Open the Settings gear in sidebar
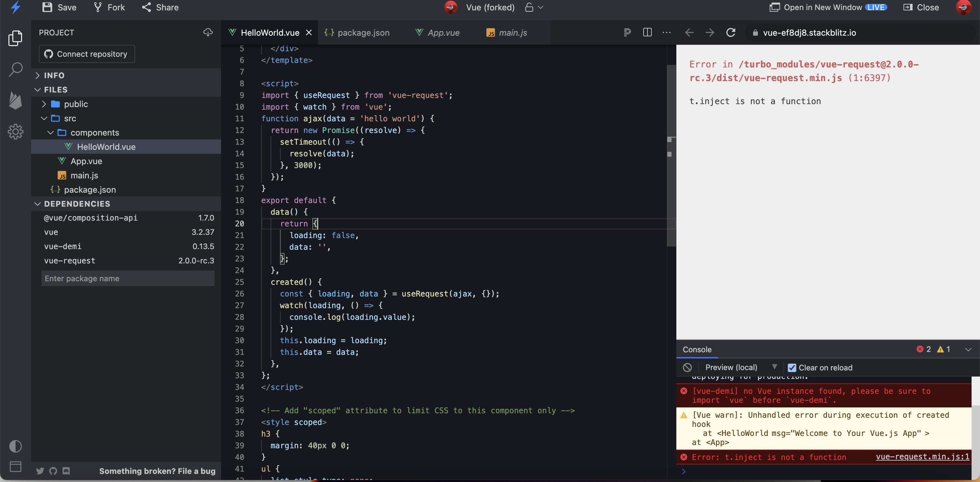 coord(15,131)
